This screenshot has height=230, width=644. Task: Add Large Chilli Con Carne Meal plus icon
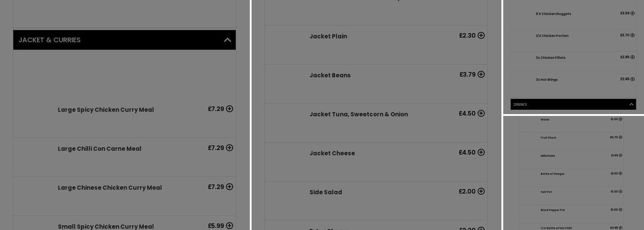pos(230,148)
